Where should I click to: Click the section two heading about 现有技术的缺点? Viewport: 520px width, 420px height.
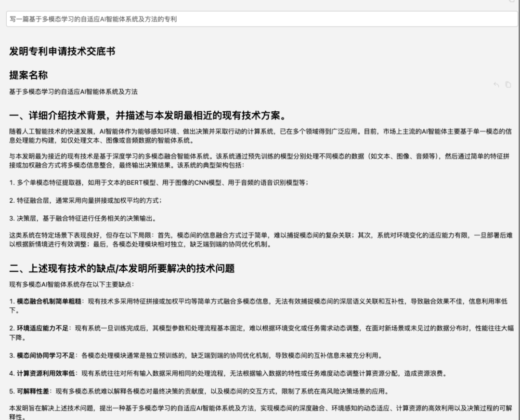122,268
